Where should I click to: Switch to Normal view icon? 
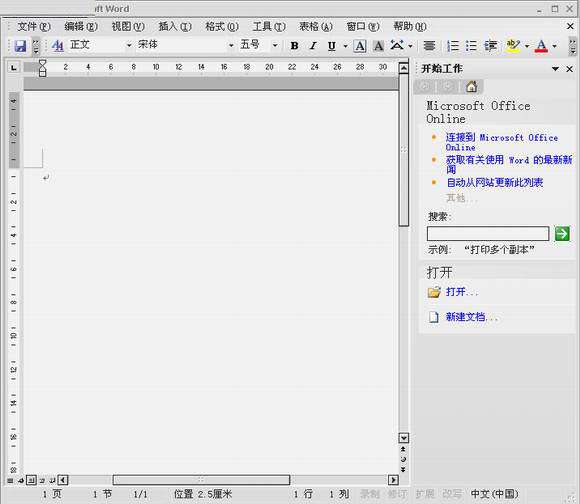pos(10,480)
